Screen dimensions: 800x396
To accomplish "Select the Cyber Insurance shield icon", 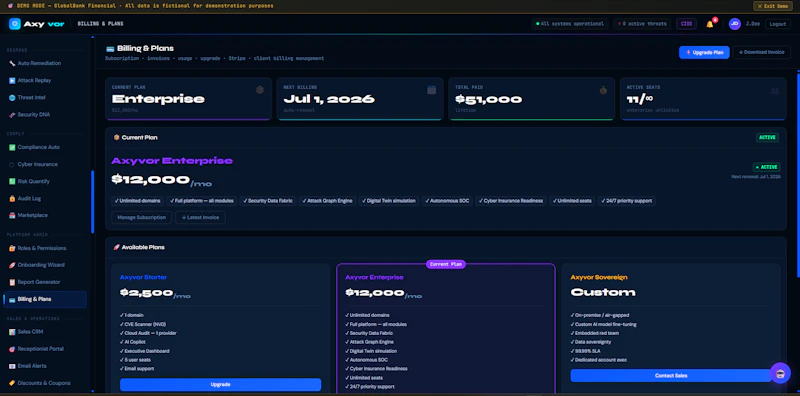I will click(12, 165).
